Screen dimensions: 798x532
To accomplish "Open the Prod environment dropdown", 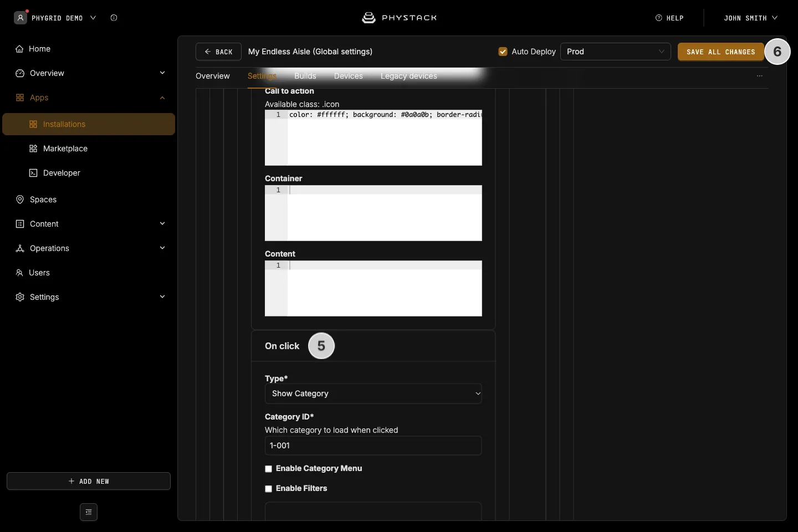I will 616,52.
